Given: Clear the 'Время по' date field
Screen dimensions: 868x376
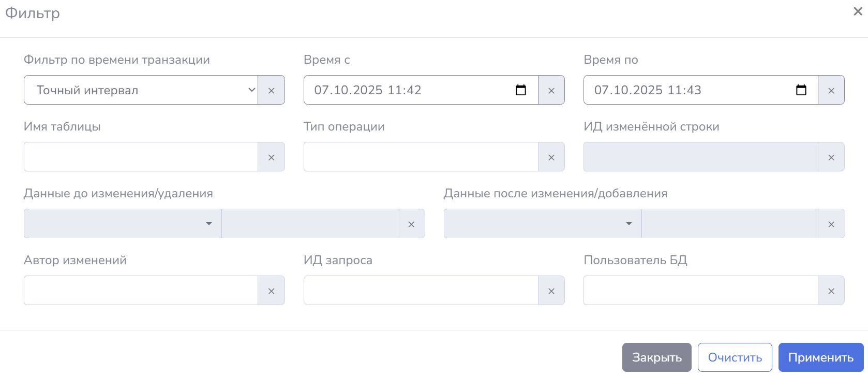Looking at the screenshot, I should pos(831,90).
